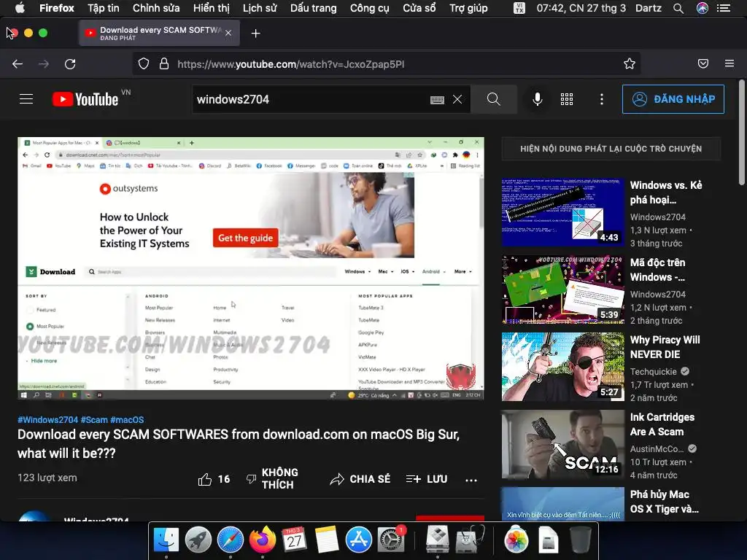The height and width of the screenshot is (560, 747).
Task: Open Firefox application hamburger menu
Action: (x=729, y=64)
